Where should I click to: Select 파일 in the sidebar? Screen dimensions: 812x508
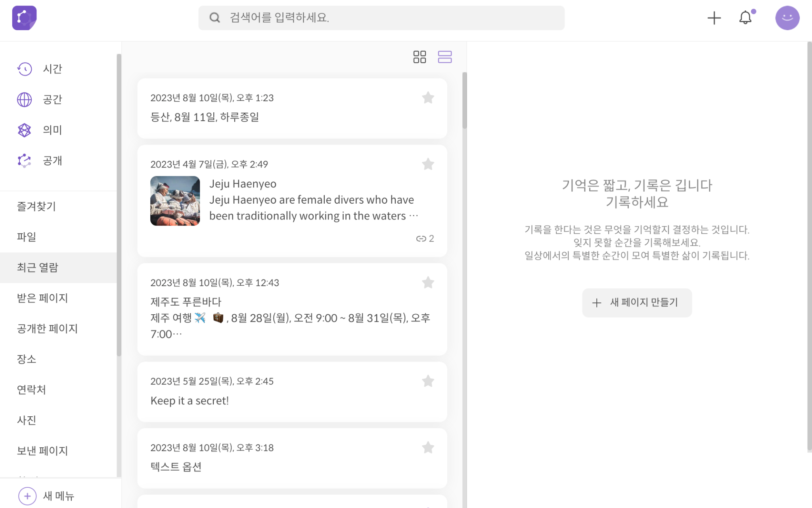click(x=58, y=237)
